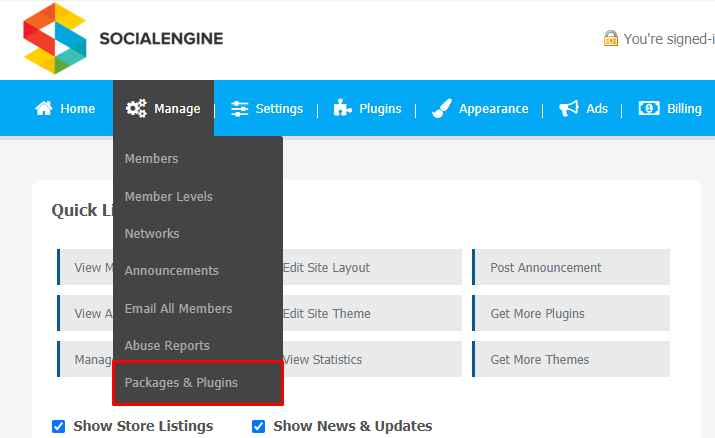The height and width of the screenshot is (438, 715).
Task: Click the Billing money icon
Action: point(649,109)
